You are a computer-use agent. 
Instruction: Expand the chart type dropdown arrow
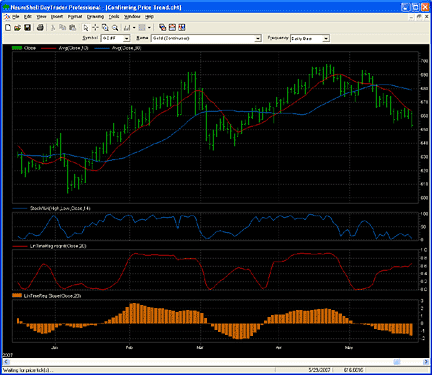(x=134, y=28)
